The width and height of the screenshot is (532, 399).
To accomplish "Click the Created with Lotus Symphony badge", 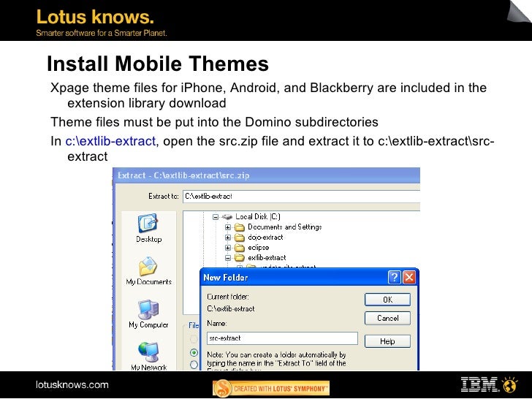I will point(271,388).
